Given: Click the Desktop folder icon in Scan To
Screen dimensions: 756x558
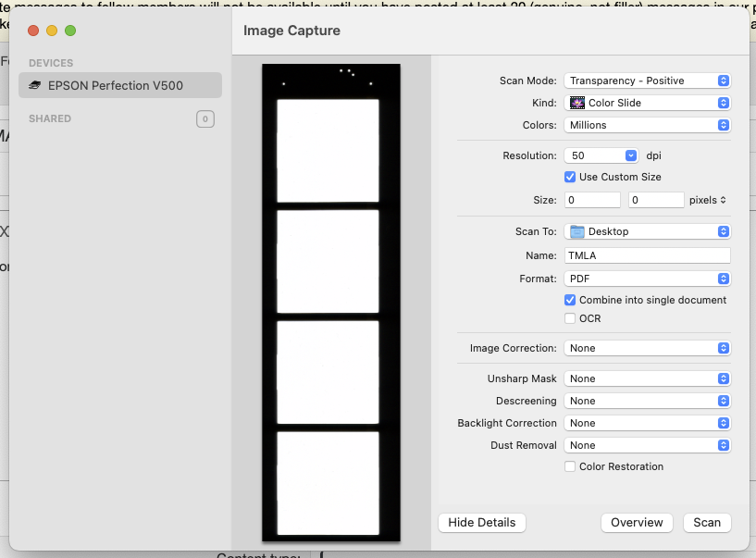Looking at the screenshot, I should 577,231.
